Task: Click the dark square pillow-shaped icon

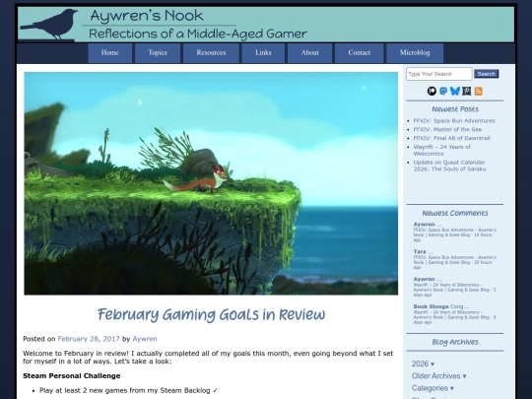Action: [x=467, y=91]
